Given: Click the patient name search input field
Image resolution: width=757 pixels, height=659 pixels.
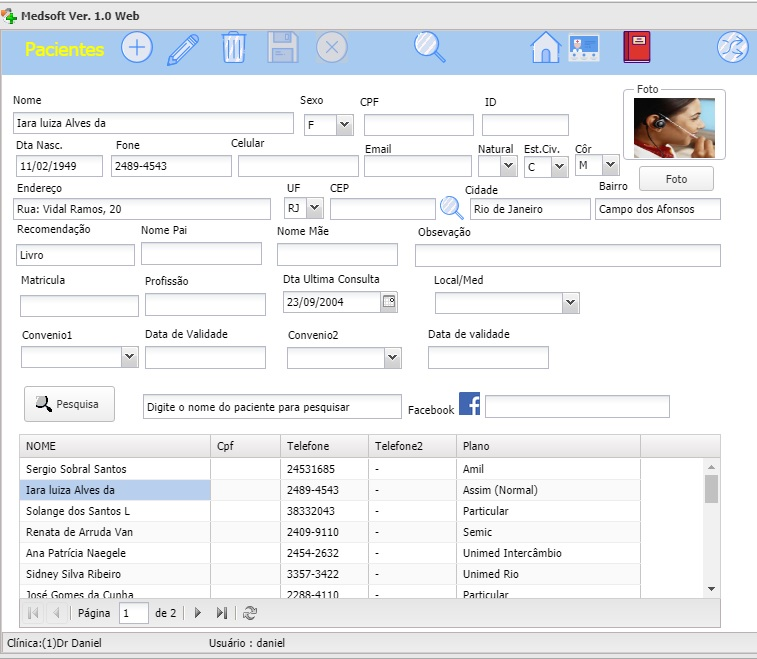Looking at the screenshot, I should tap(272, 407).
